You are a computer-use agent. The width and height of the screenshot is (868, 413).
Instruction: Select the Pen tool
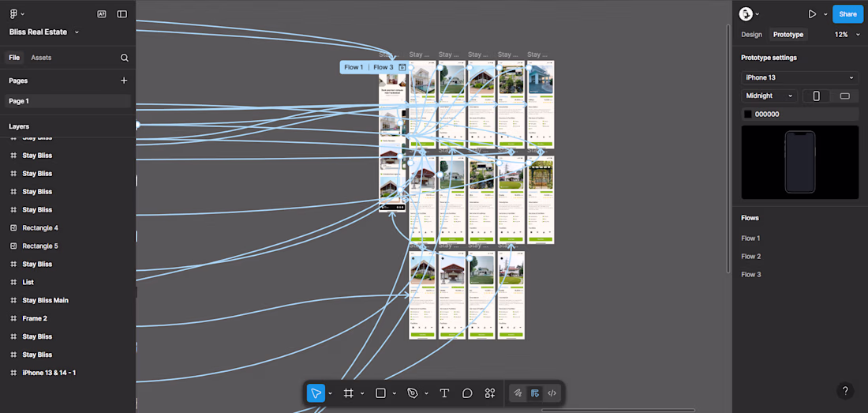tap(413, 393)
